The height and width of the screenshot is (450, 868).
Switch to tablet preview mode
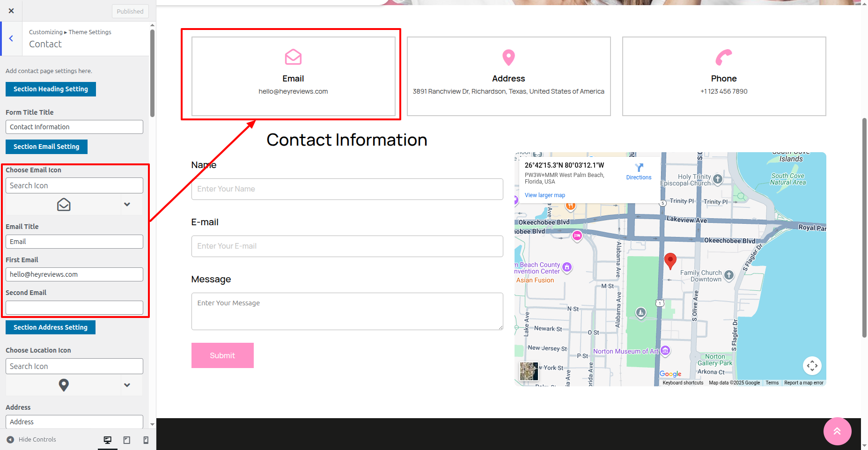click(127, 440)
